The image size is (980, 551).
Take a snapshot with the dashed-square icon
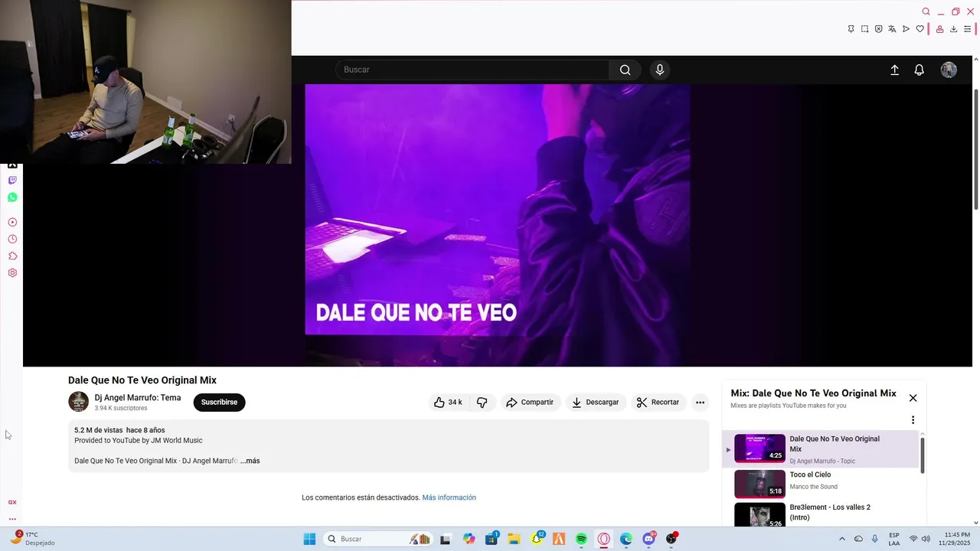[x=864, y=29]
